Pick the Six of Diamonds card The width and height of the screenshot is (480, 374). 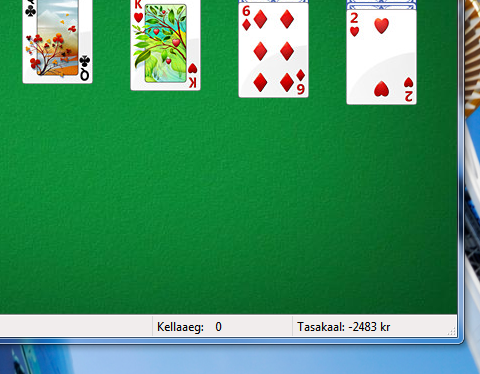pyautogui.click(x=273, y=50)
